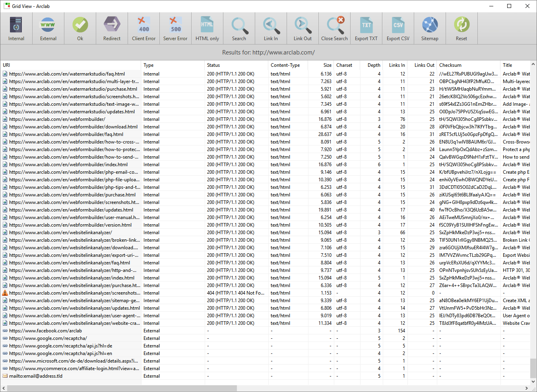Screen dimensions: 537x392
Task: Click the Link Out toolbar button
Action: (302, 29)
